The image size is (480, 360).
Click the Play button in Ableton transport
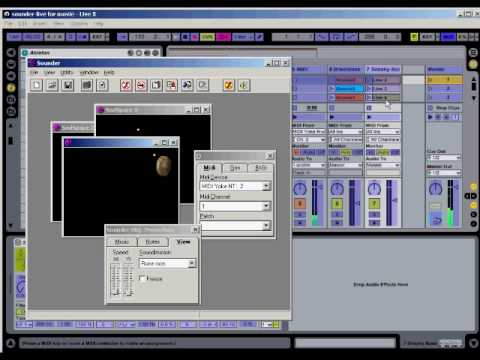pos(176,37)
